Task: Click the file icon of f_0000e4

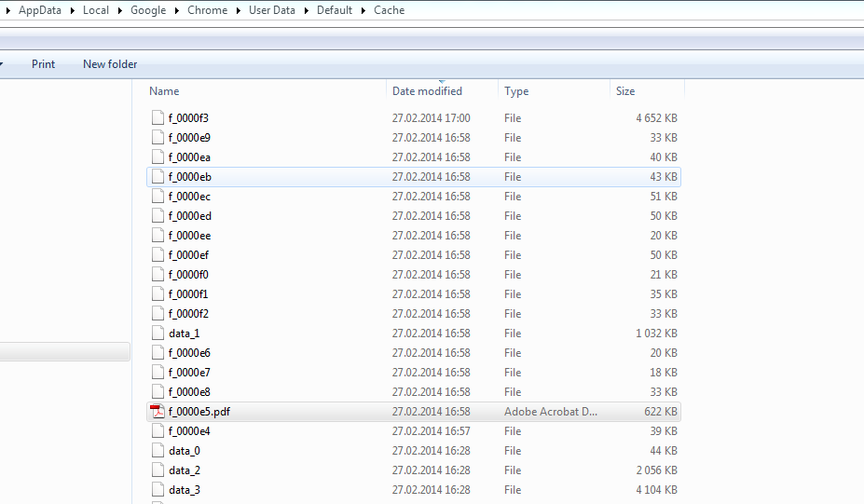Action: [158, 430]
